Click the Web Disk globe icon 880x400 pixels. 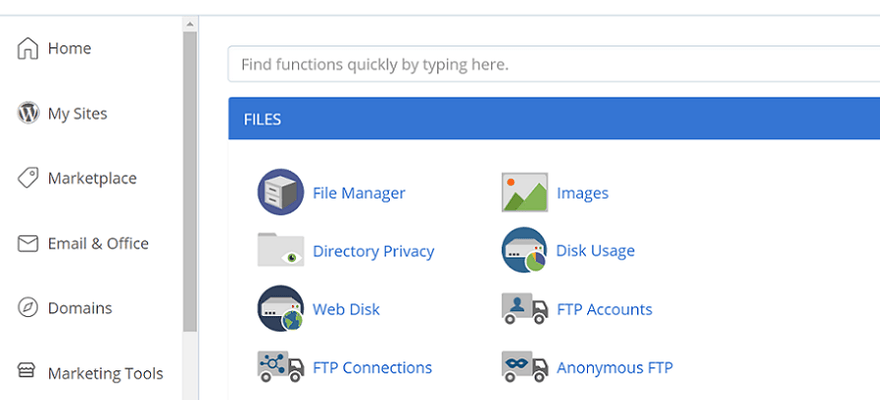[280, 308]
